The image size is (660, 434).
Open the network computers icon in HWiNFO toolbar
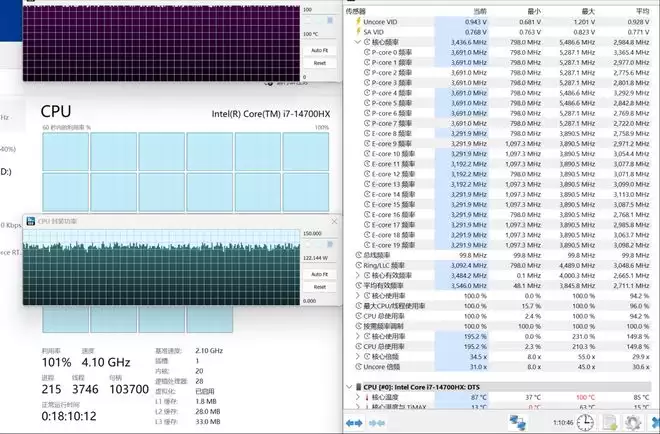coord(520,423)
